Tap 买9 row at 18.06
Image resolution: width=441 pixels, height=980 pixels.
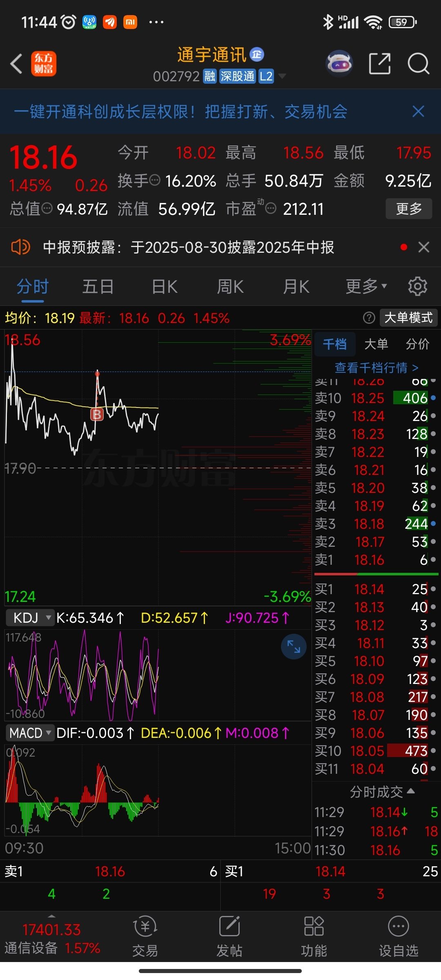tap(376, 733)
